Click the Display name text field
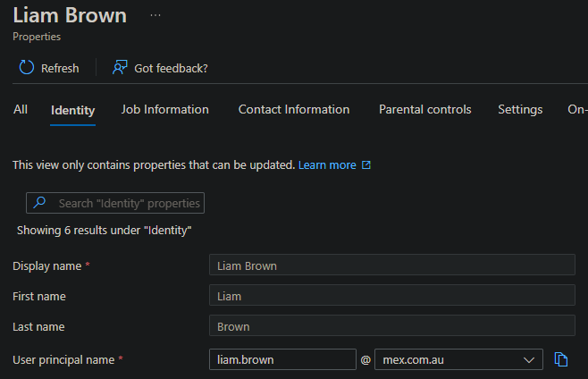The height and width of the screenshot is (379, 588). [391, 265]
